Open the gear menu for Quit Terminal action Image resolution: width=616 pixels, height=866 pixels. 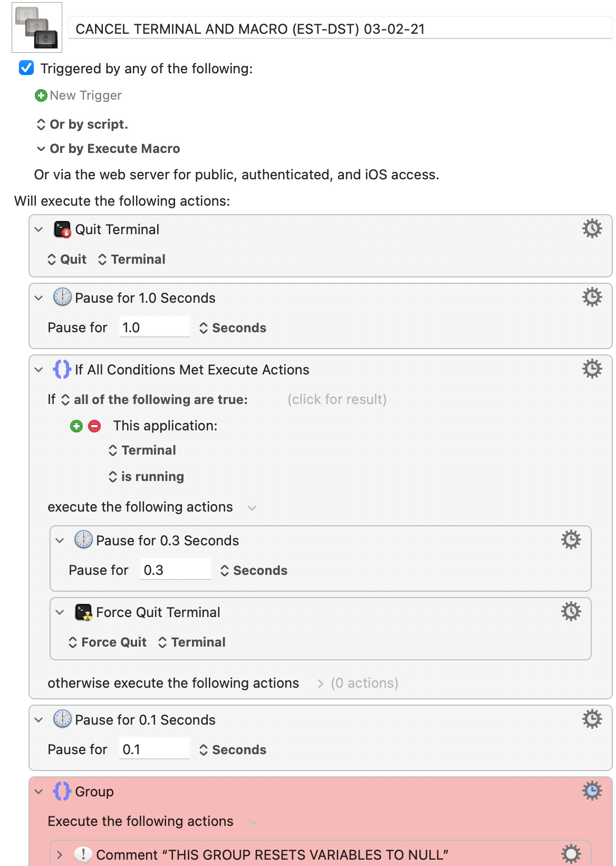tap(592, 229)
